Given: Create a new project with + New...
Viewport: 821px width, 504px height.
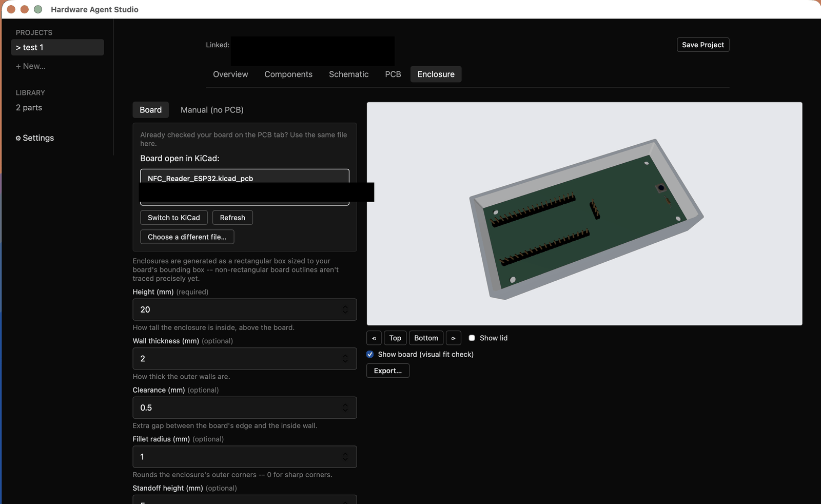Looking at the screenshot, I should pyautogui.click(x=31, y=66).
